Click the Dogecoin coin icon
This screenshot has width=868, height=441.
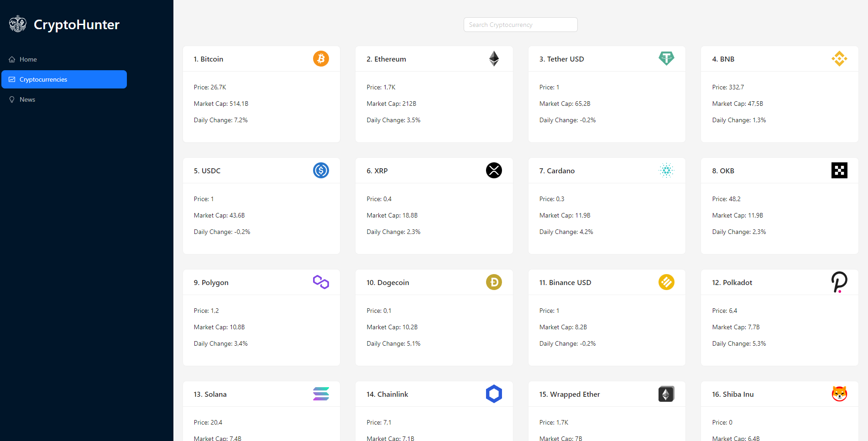[x=494, y=282]
